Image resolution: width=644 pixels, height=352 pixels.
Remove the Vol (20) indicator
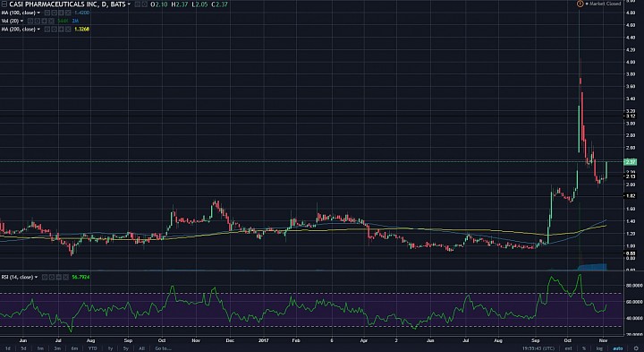point(51,21)
